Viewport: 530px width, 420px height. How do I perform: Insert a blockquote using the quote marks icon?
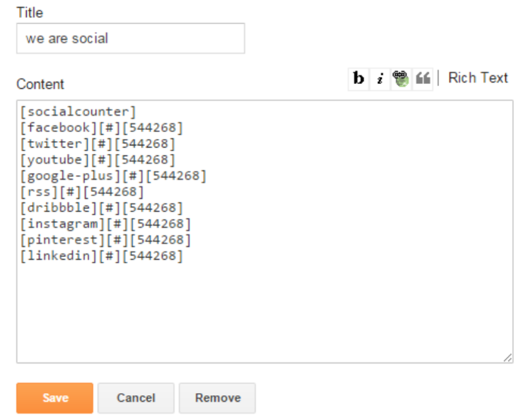(x=423, y=78)
